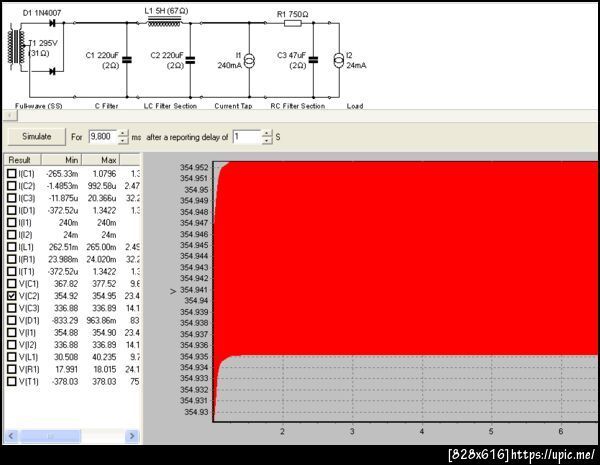Image resolution: width=600 pixels, height=465 pixels.
Task: Enable the V(I2) result checkbox
Action: tap(12, 345)
